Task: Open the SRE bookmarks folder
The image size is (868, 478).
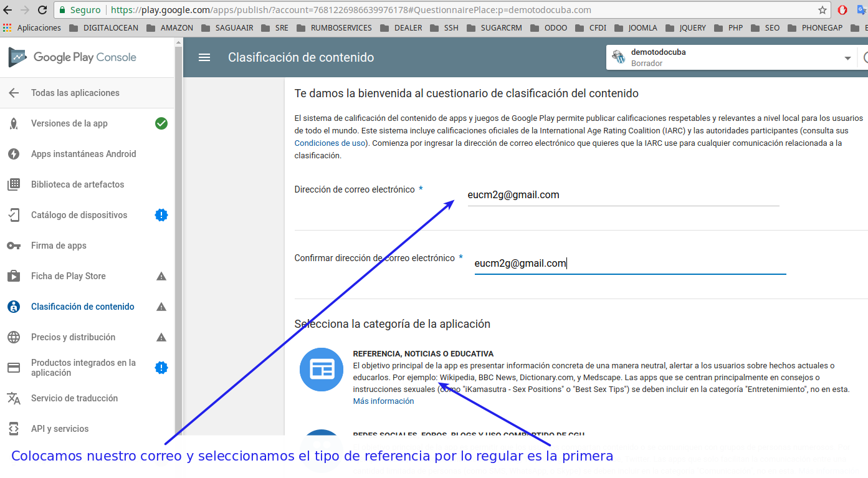Action: coord(274,28)
